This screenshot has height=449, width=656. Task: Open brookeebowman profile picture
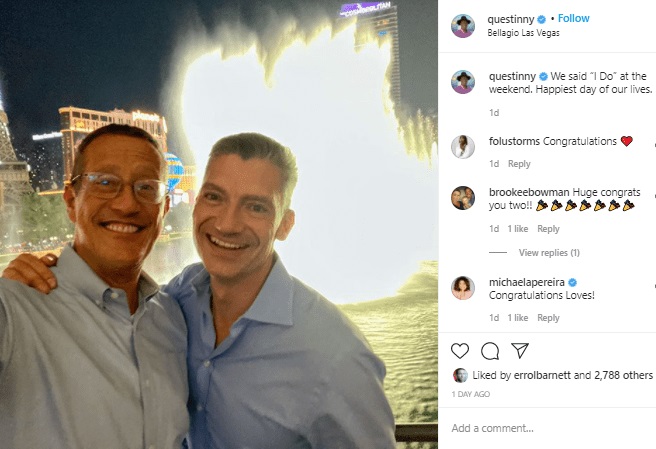point(463,198)
